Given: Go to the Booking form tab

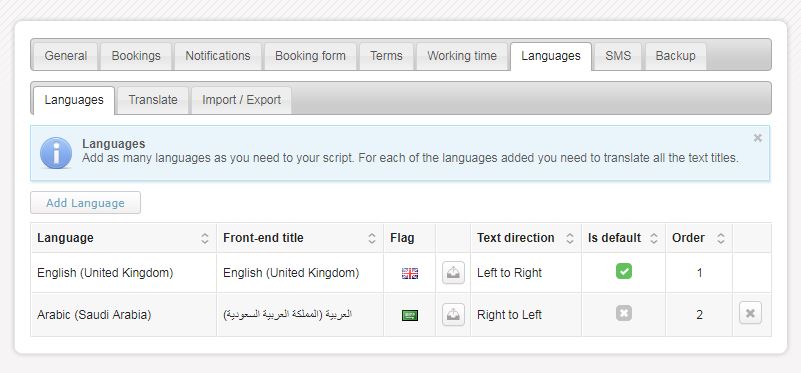Looking at the screenshot, I should 310,56.
